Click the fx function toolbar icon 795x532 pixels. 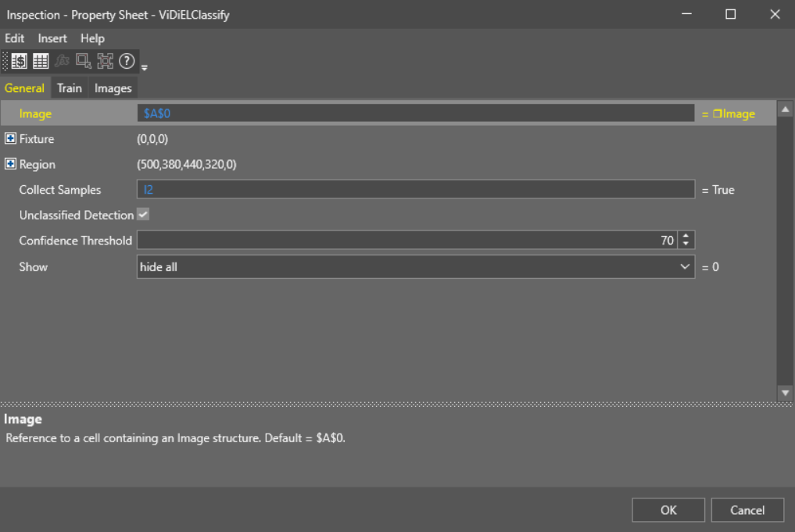[x=62, y=62]
